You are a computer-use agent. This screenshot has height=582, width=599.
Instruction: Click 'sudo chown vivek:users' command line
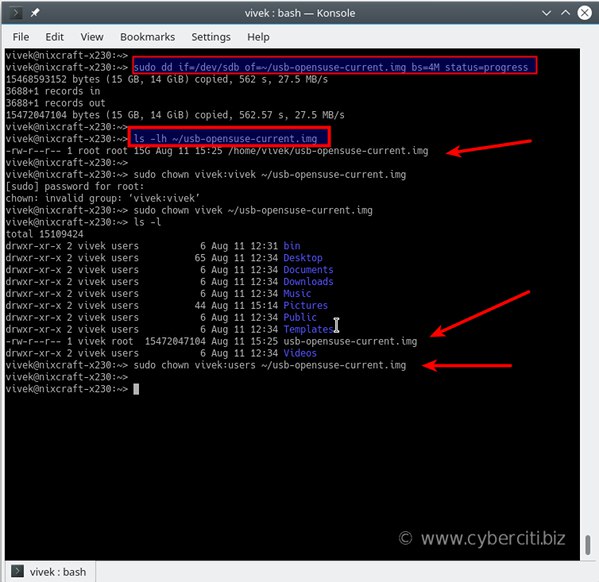270,365
